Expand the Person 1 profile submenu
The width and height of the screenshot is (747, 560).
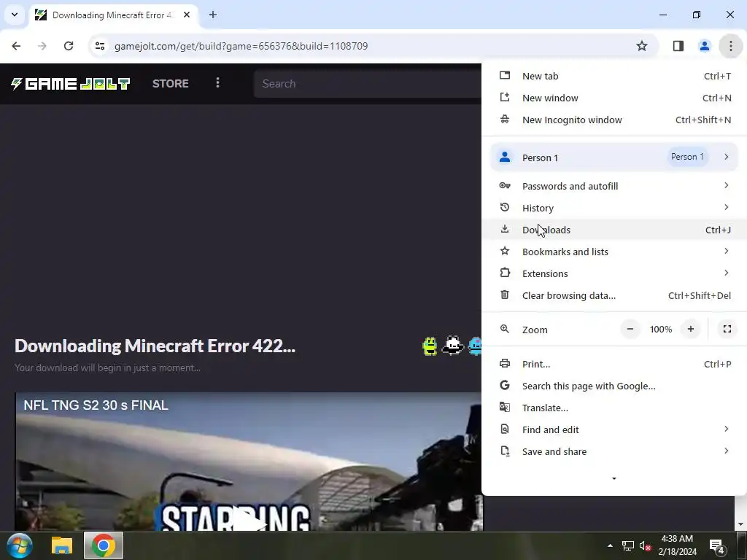614,157
